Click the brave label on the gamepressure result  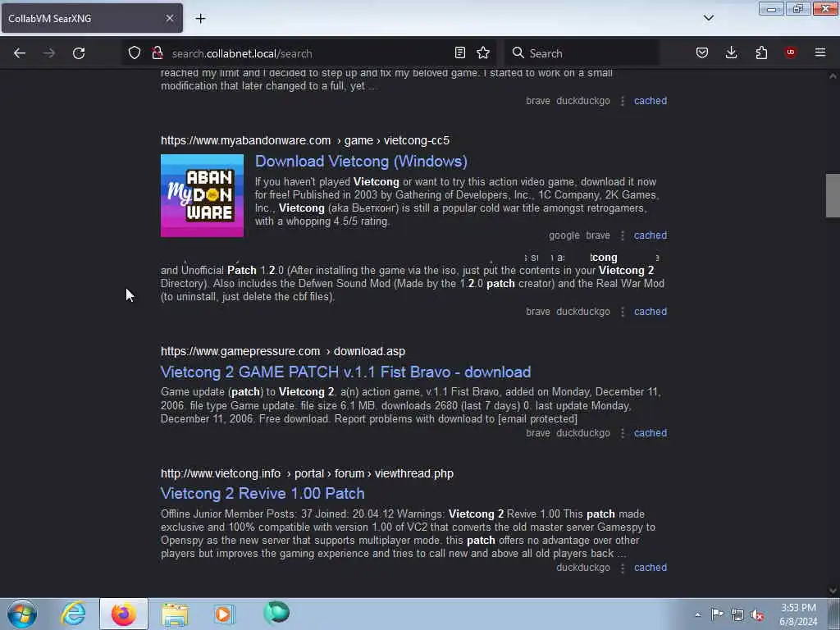(538, 433)
